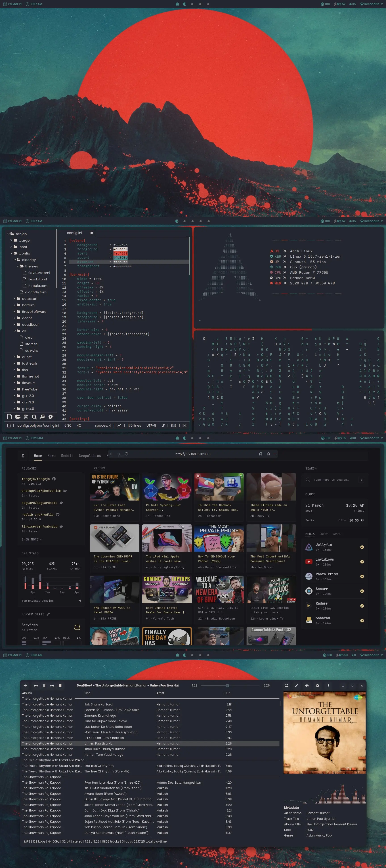Click the muted volume 0 indicator in panel bar
This screenshot has width=386, height=868.
tap(354, 655)
